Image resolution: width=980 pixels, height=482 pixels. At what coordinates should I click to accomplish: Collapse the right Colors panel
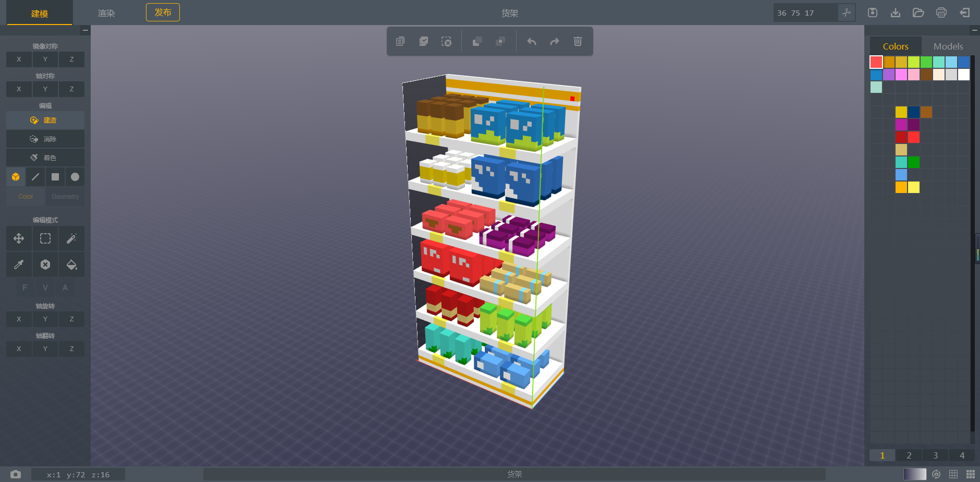point(974,30)
